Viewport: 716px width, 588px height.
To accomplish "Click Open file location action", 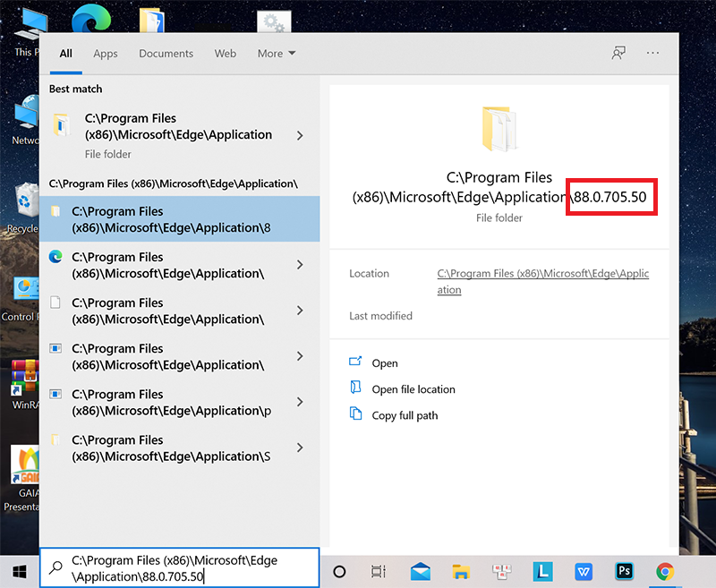I will click(x=413, y=389).
